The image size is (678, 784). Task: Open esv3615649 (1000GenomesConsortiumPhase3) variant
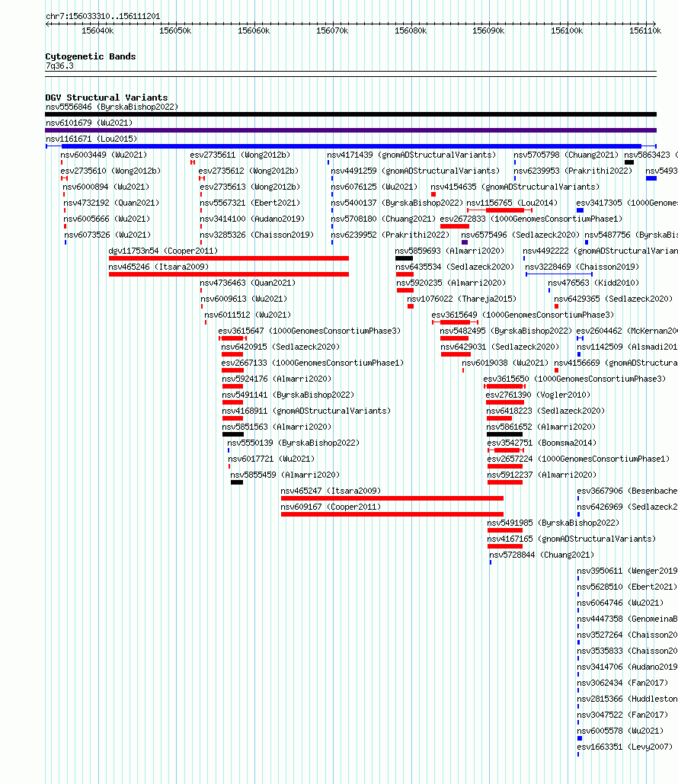pos(523,315)
